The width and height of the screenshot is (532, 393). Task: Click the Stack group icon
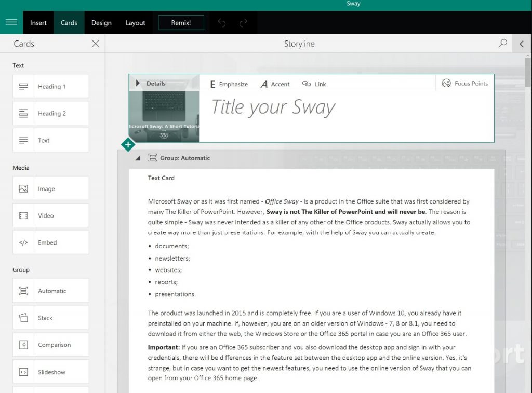click(x=23, y=318)
